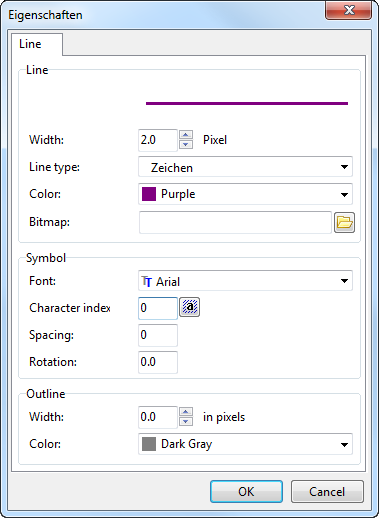Click the TrueType font icon beside Arial
Image resolution: width=380 pixels, height=518 pixels.
click(147, 281)
